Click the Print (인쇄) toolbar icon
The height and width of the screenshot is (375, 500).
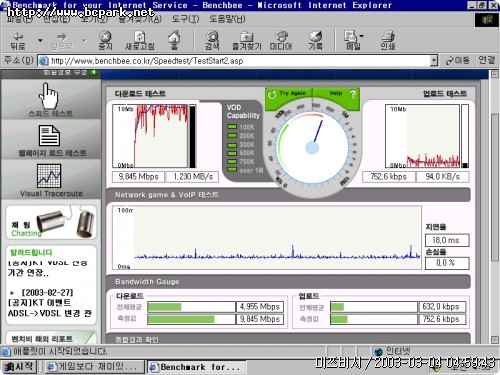(388, 40)
